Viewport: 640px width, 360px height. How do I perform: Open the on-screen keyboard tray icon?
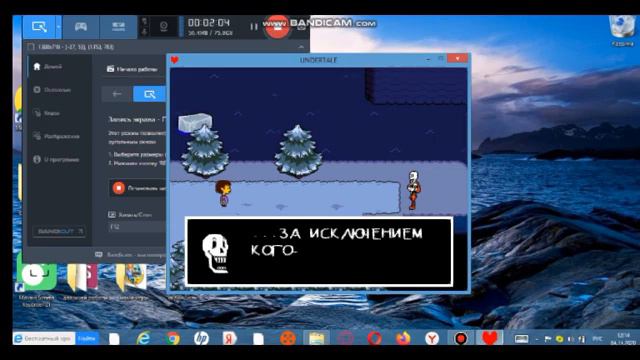coord(521,339)
